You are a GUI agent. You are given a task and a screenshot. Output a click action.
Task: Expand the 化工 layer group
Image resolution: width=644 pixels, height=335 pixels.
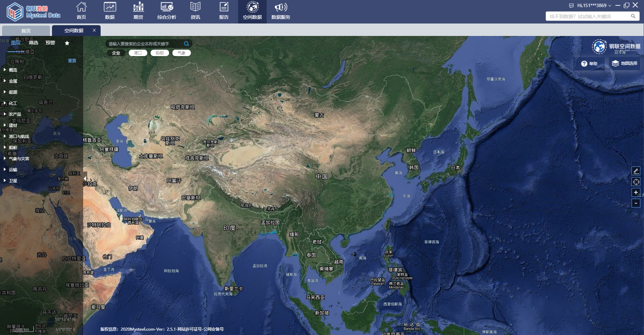coord(5,103)
